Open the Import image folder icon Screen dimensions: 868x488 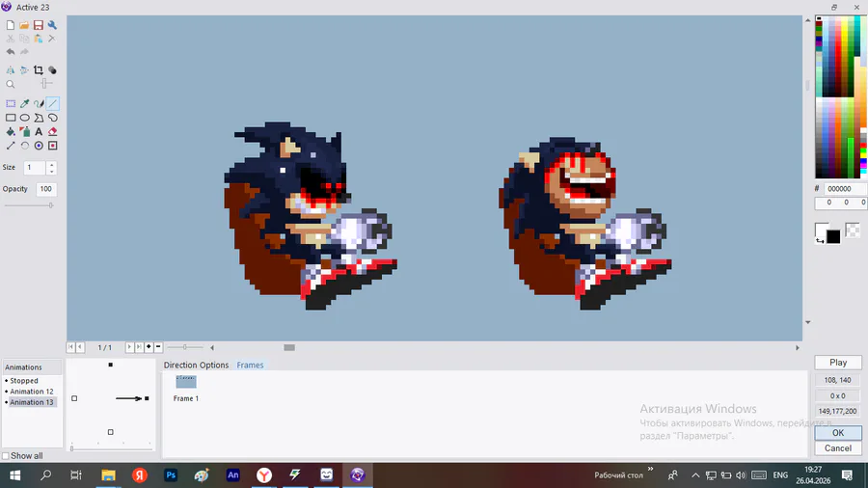24,25
